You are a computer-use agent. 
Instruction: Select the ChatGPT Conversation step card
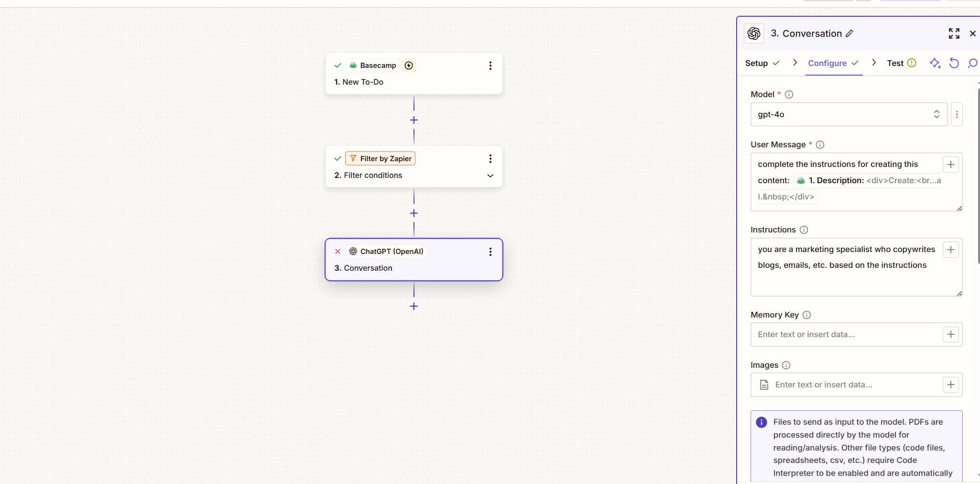(x=414, y=260)
